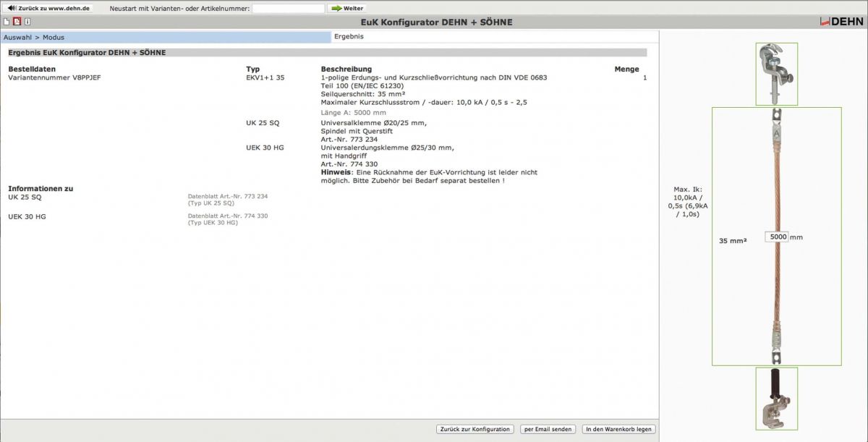This screenshot has width=868, height=442.
Task: Click the 5000 mm length field
Action: pyautogui.click(x=778, y=237)
